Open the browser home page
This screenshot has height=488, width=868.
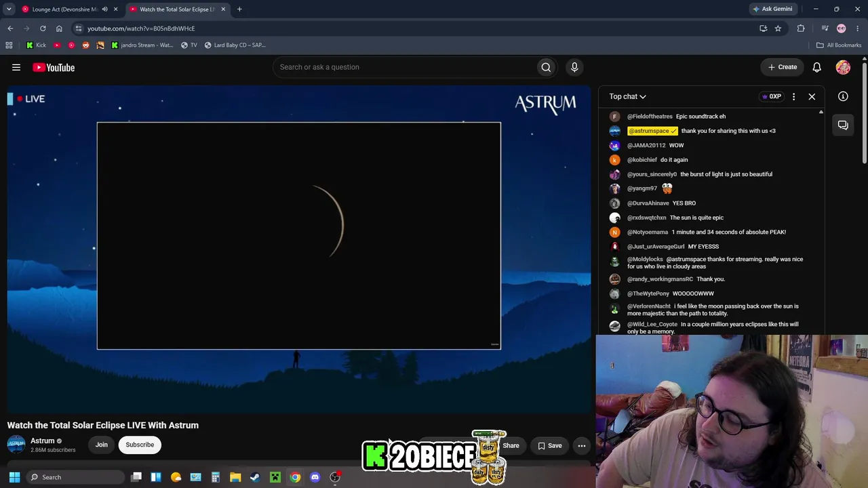point(59,28)
